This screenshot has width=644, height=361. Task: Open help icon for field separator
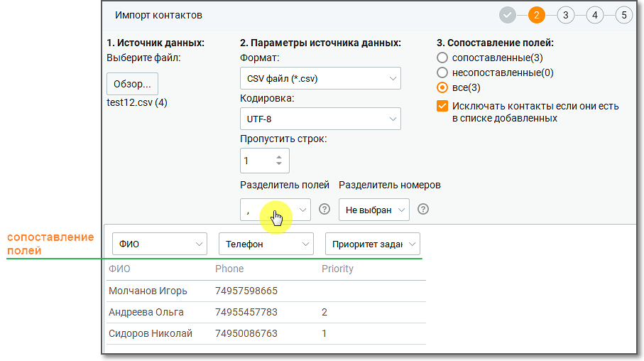click(324, 210)
